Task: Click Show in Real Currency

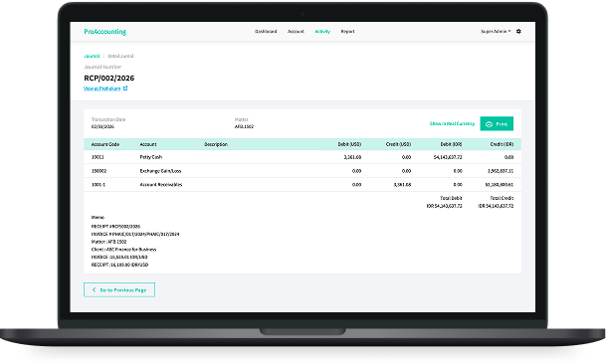Action: pyautogui.click(x=452, y=123)
